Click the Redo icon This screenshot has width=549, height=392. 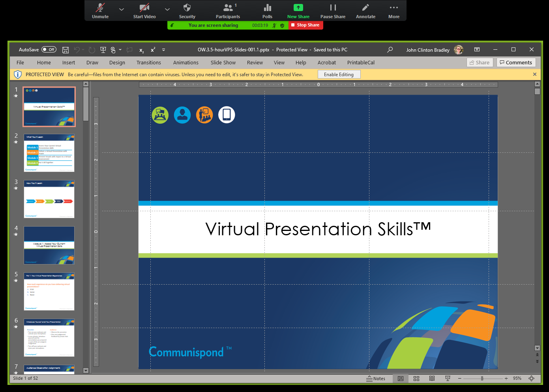click(92, 50)
